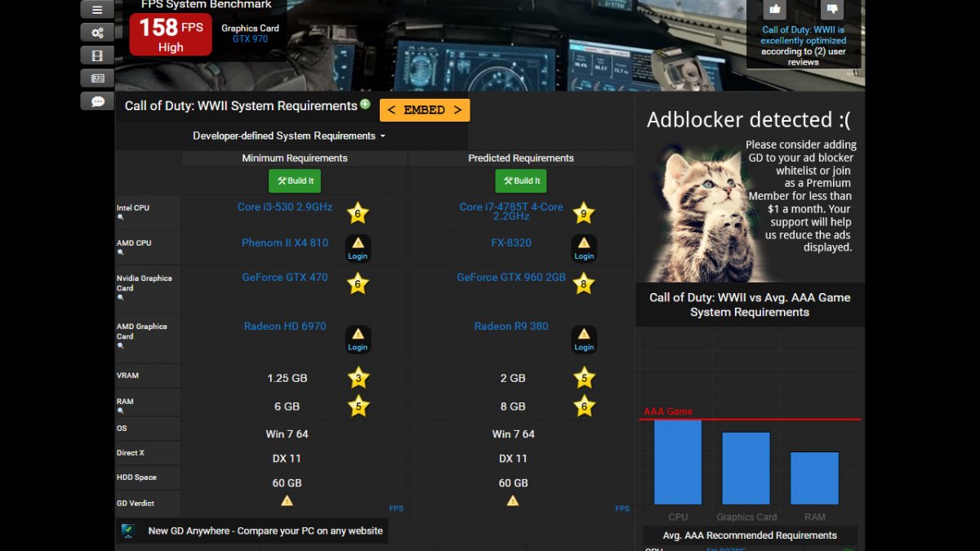Click the thumbs down optimization vote icon

pyautogui.click(x=832, y=9)
